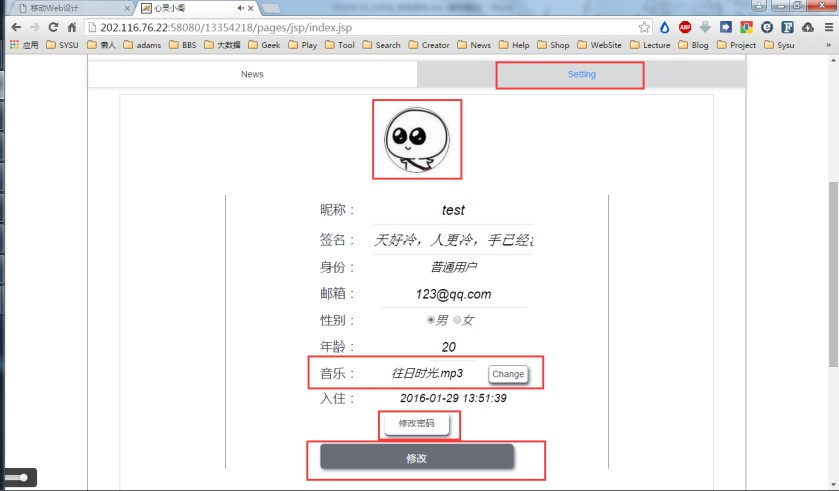Select the Setting page tab
The width and height of the screenshot is (839, 491).
(x=582, y=74)
